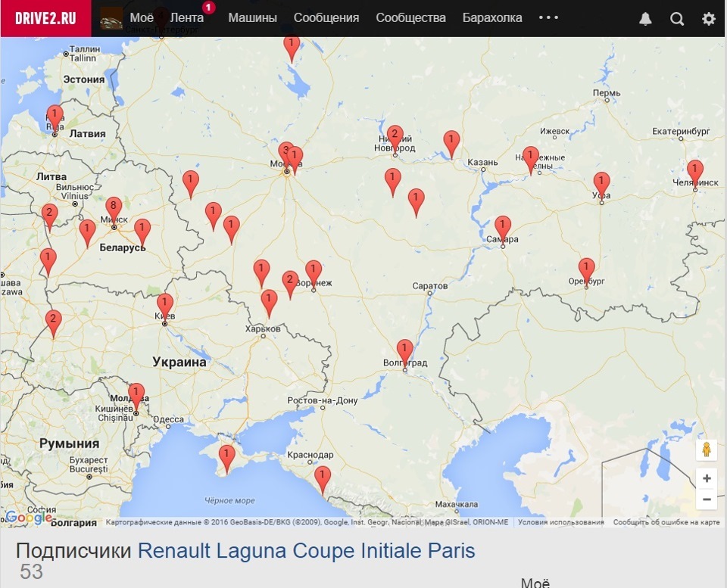Open the settings gear icon

709,18
